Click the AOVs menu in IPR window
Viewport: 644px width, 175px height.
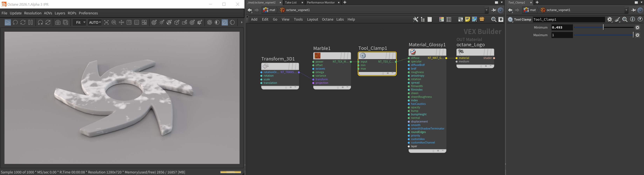tap(48, 13)
